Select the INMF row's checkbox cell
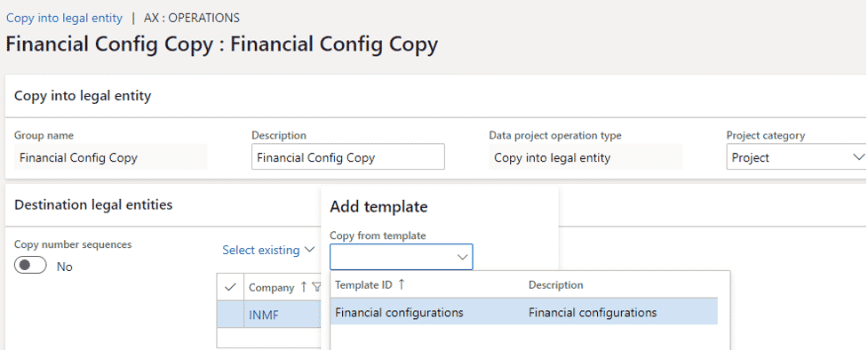This screenshot has height=351, width=868. point(231,315)
